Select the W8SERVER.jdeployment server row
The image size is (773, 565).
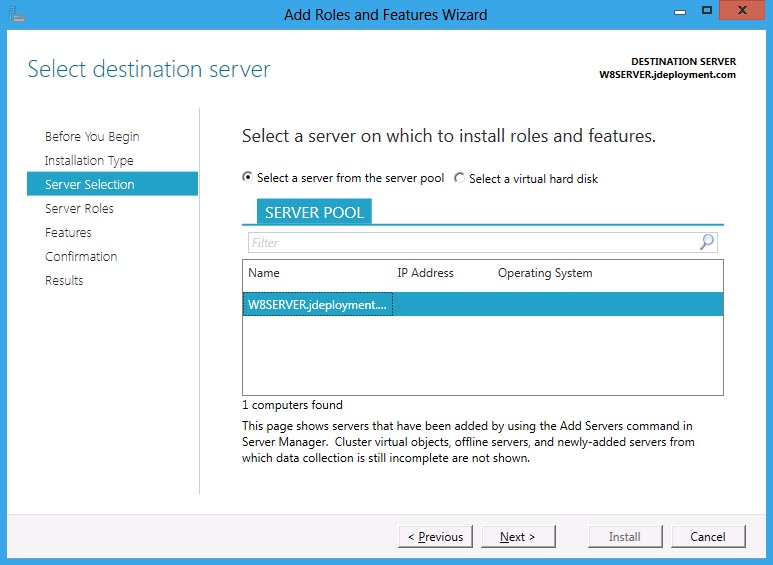318,304
